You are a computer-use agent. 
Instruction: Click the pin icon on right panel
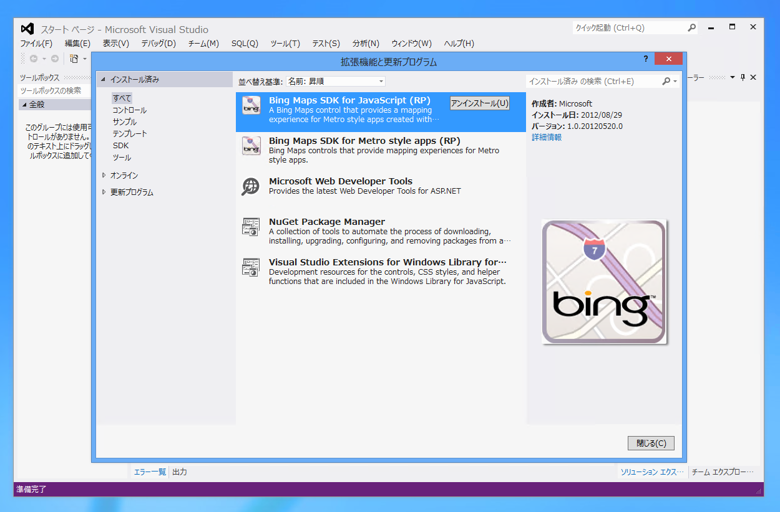(743, 77)
